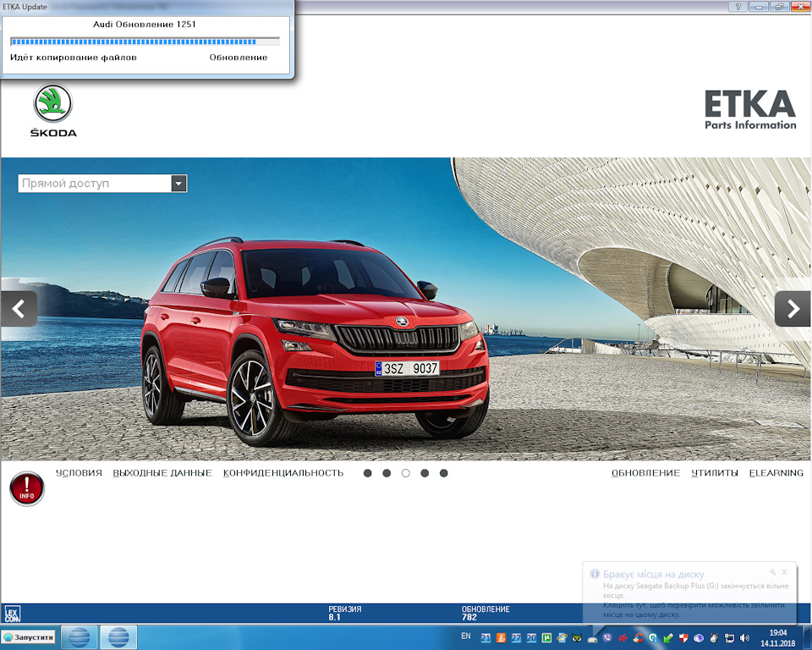Click the green arrow tray icon
Viewport: 812px width, 650px height.
coord(668,638)
